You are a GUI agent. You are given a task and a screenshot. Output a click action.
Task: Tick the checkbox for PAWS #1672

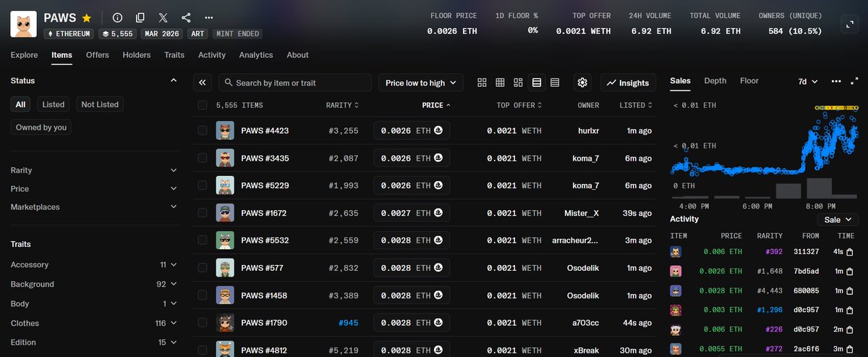[x=203, y=214]
